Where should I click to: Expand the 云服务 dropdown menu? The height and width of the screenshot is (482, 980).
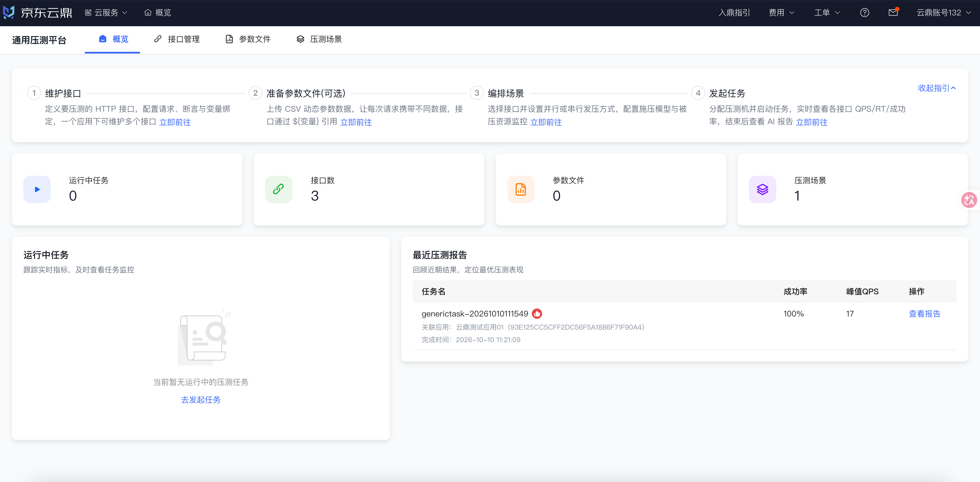click(106, 13)
